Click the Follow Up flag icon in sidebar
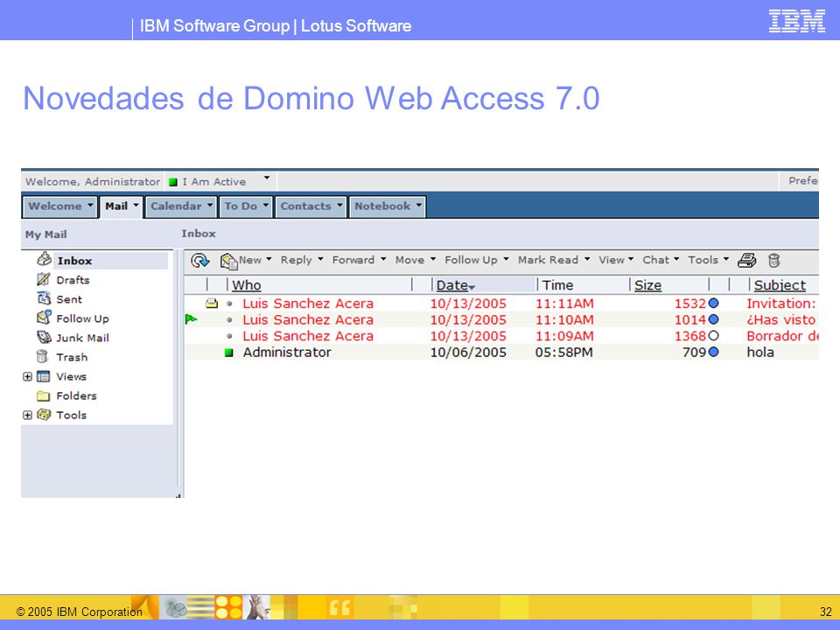Viewport: 840px width, 630px height. click(x=44, y=317)
